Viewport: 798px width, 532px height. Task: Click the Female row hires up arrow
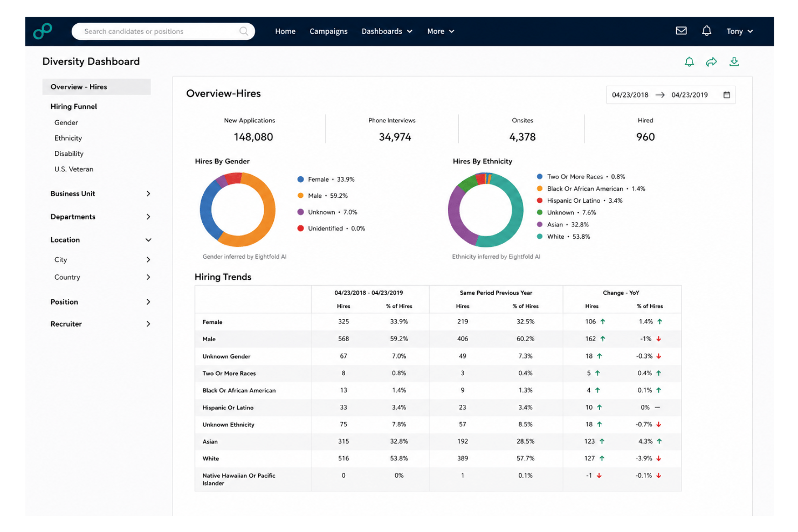(x=603, y=322)
